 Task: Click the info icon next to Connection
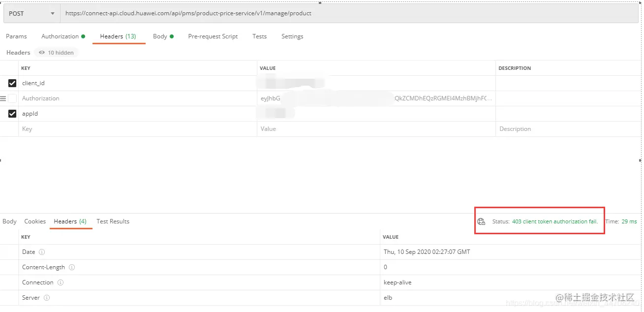pos(60,282)
